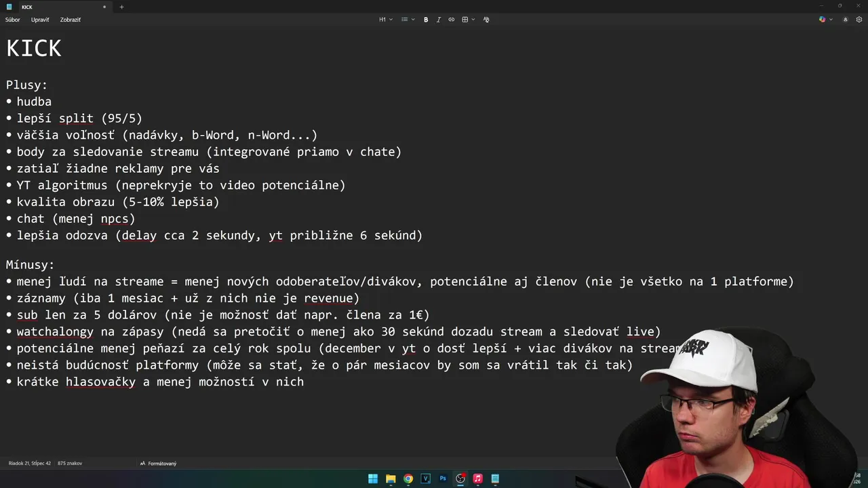This screenshot has width=868, height=488.
Task: Open the Zobraziť menu
Action: pos(71,20)
